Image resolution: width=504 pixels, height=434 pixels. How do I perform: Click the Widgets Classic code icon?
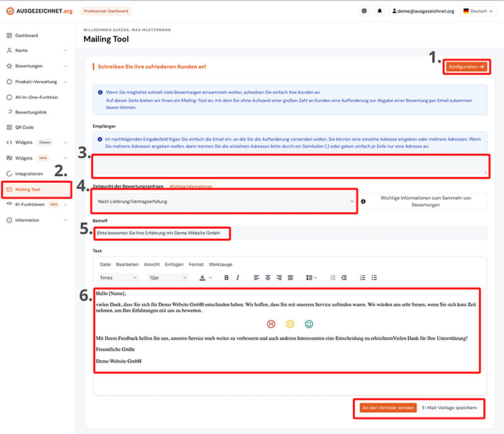tap(9, 142)
